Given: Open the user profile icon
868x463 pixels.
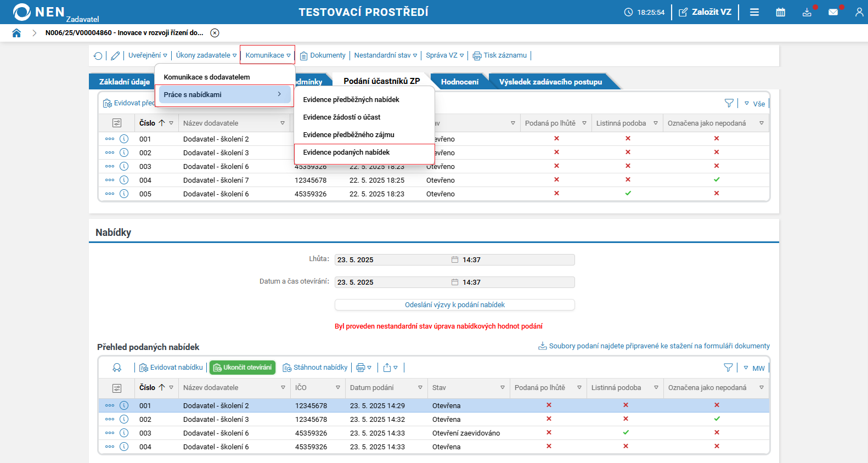Looking at the screenshot, I should 859,12.
